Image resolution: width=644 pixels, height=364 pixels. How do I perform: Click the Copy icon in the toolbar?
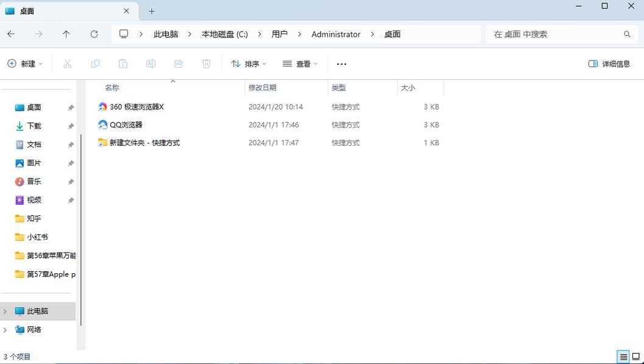click(95, 63)
